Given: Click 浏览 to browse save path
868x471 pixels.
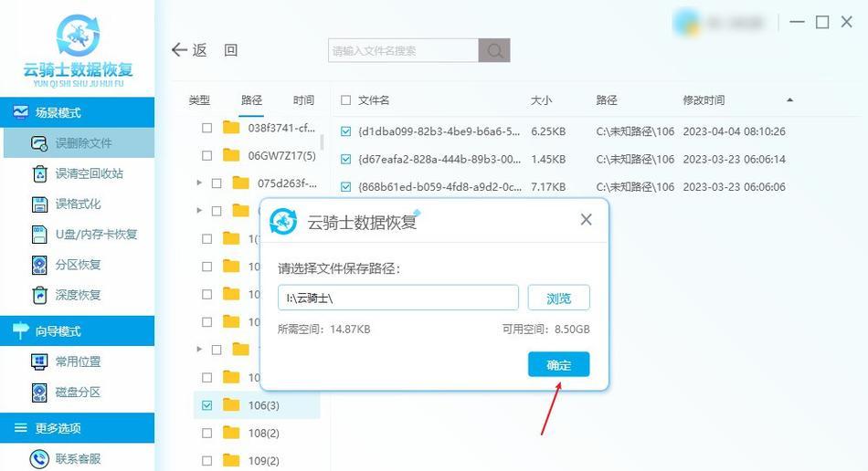Looking at the screenshot, I should [x=558, y=298].
